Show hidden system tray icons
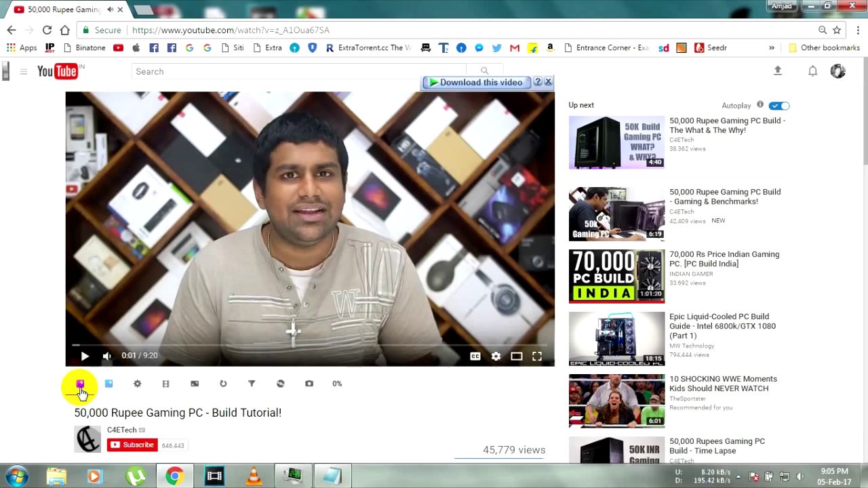 coord(738,476)
